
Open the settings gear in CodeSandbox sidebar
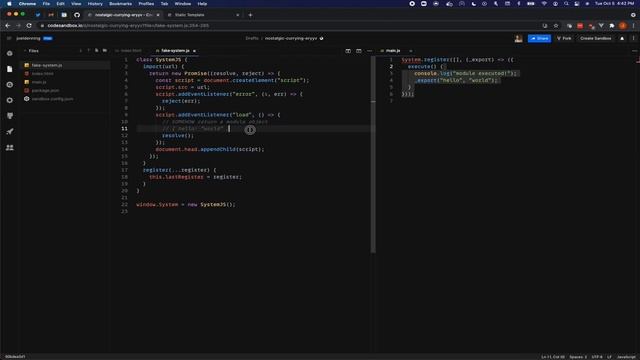pyautogui.click(x=9, y=100)
